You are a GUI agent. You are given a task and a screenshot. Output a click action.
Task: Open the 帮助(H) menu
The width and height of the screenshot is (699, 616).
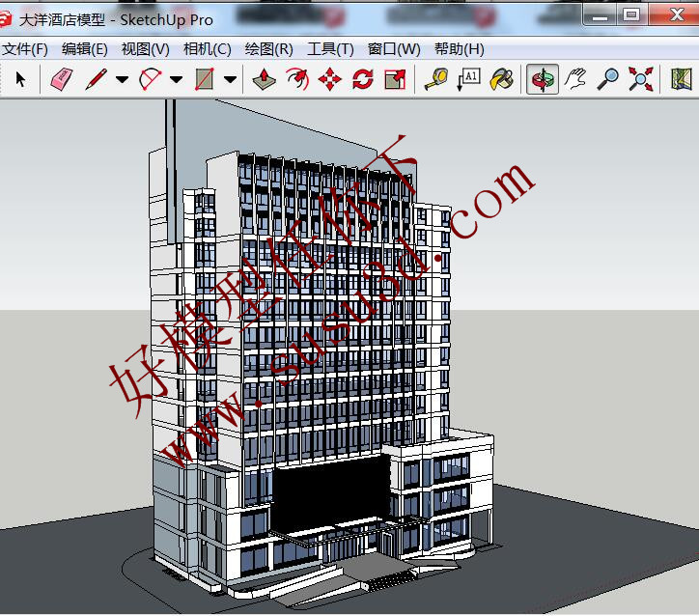460,49
